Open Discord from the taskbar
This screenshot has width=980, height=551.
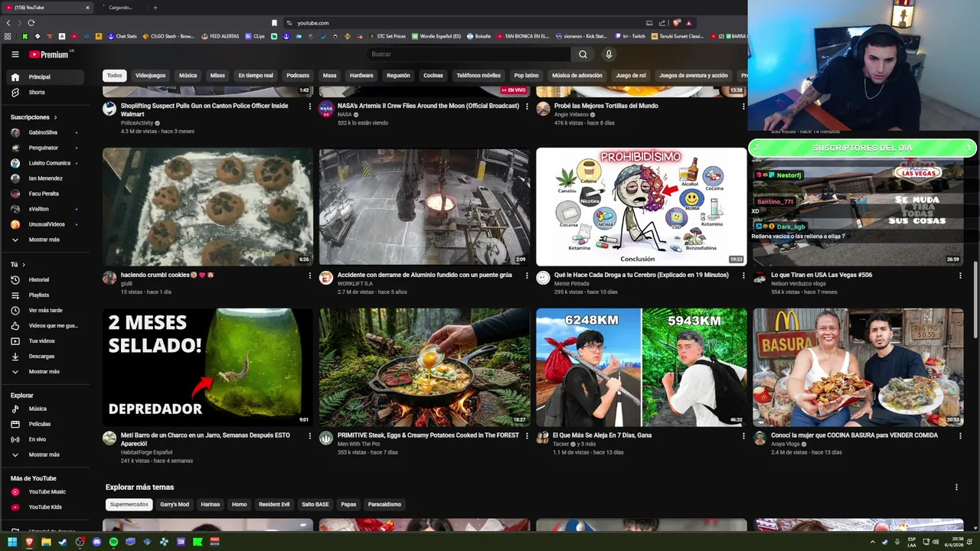pos(96,542)
